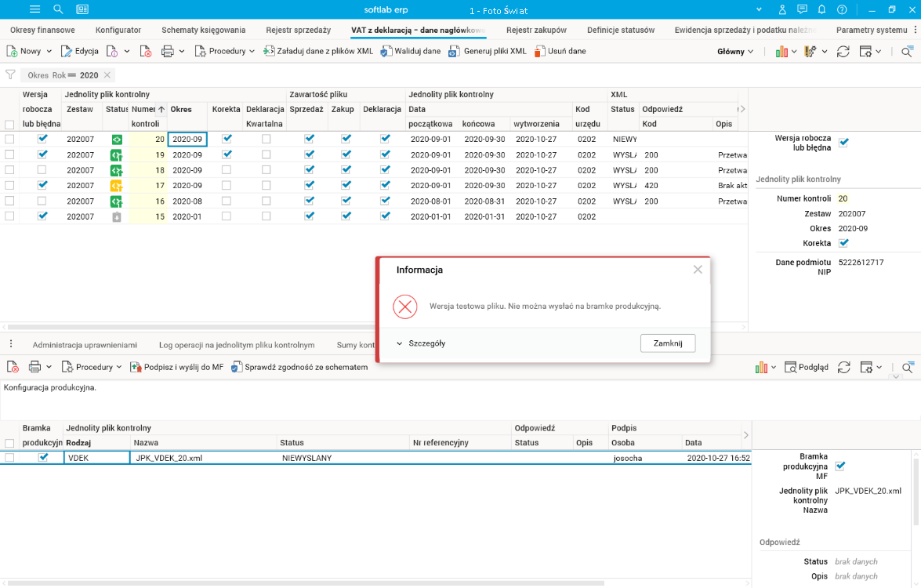Screen dimensions: 921x588
Task: Click Edycja button
Action: coord(80,51)
